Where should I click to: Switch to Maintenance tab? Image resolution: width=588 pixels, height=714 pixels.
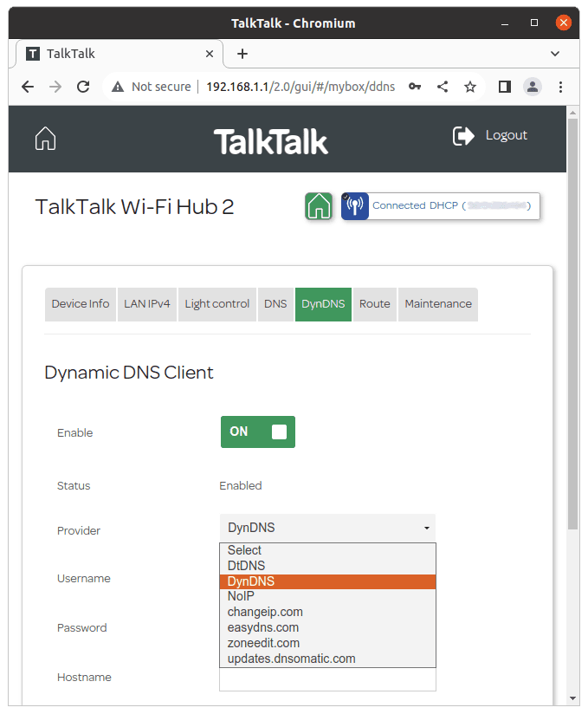(438, 304)
